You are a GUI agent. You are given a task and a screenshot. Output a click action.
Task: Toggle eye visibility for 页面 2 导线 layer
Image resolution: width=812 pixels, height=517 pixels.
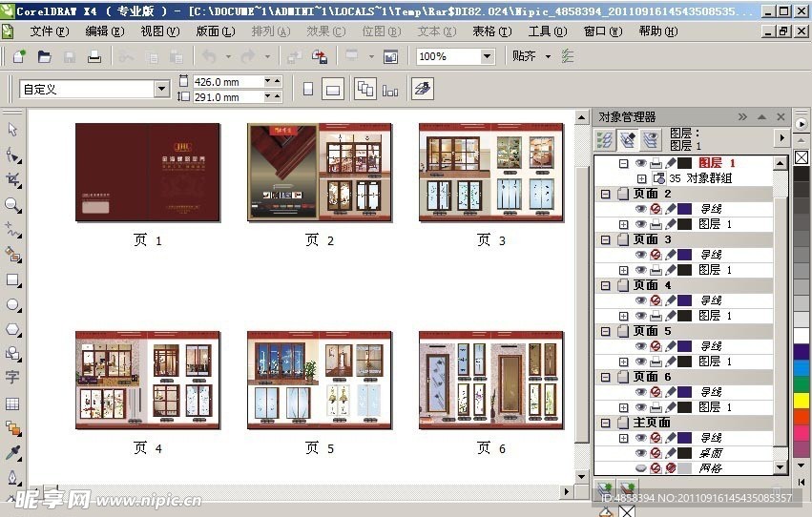click(640, 209)
